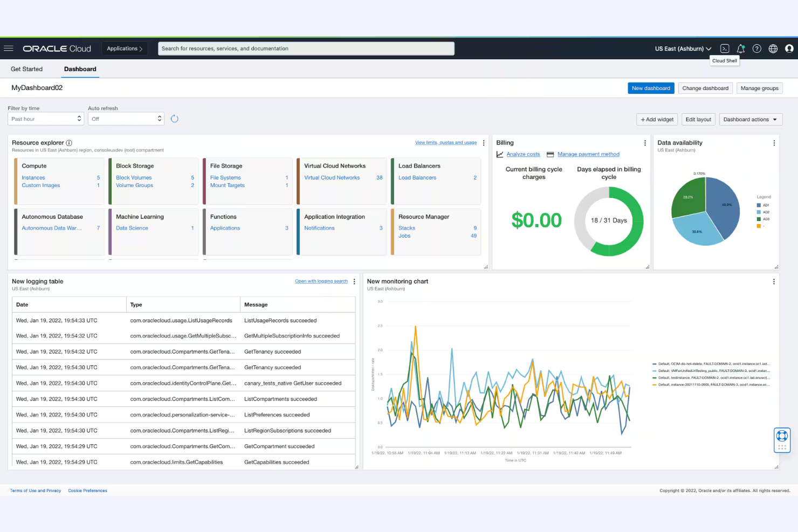
Task: Open the Instances link under Compute
Action: click(x=33, y=177)
